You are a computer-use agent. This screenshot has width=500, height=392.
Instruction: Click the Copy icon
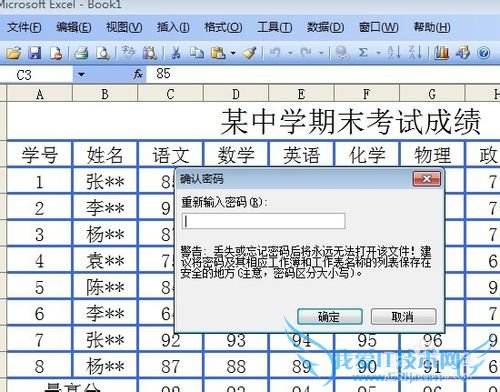pyautogui.click(x=197, y=53)
